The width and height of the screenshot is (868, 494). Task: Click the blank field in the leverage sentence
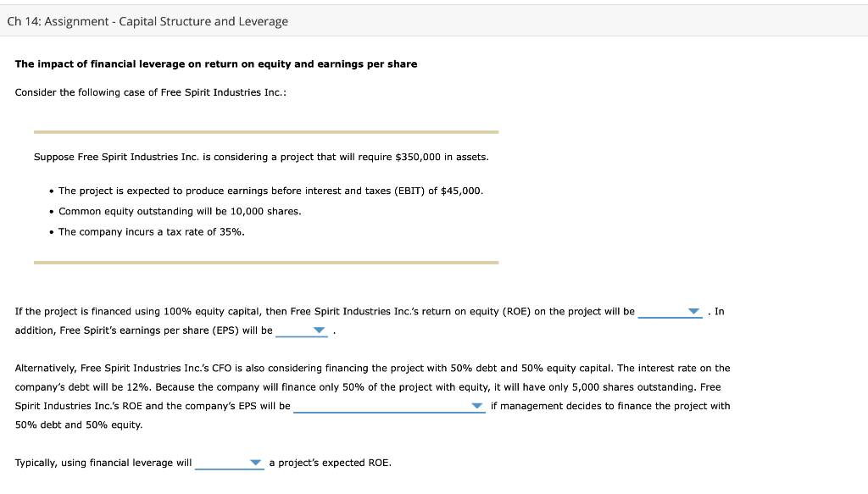tap(225, 464)
